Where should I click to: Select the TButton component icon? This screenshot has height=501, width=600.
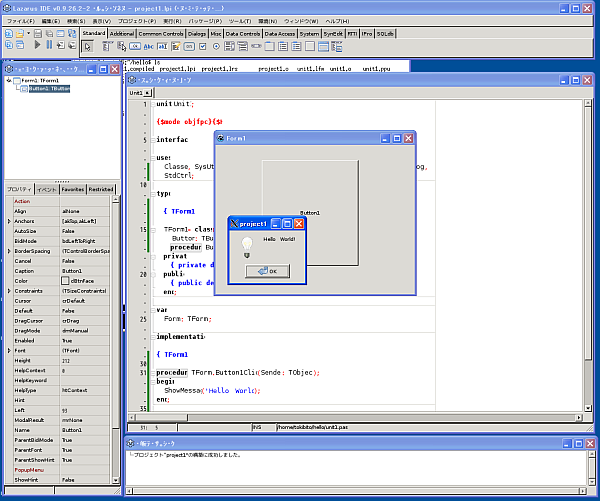tap(135, 47)
